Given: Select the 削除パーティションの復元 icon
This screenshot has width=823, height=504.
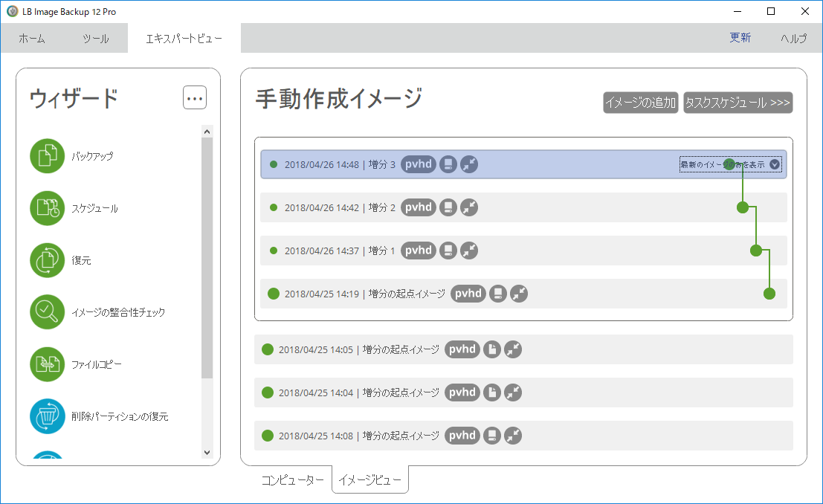Looking at the screenshot, I should 48,416.
